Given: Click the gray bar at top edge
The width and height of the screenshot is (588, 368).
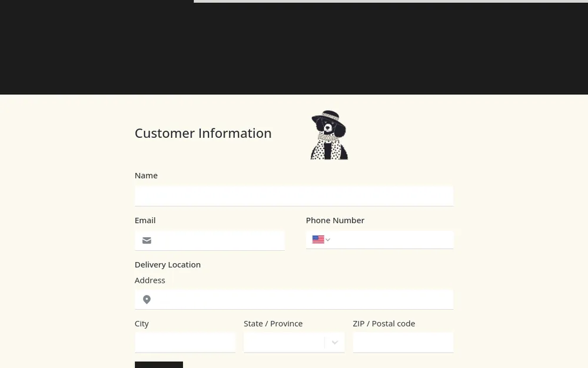Looking at the screenshot, I should 390,1.
